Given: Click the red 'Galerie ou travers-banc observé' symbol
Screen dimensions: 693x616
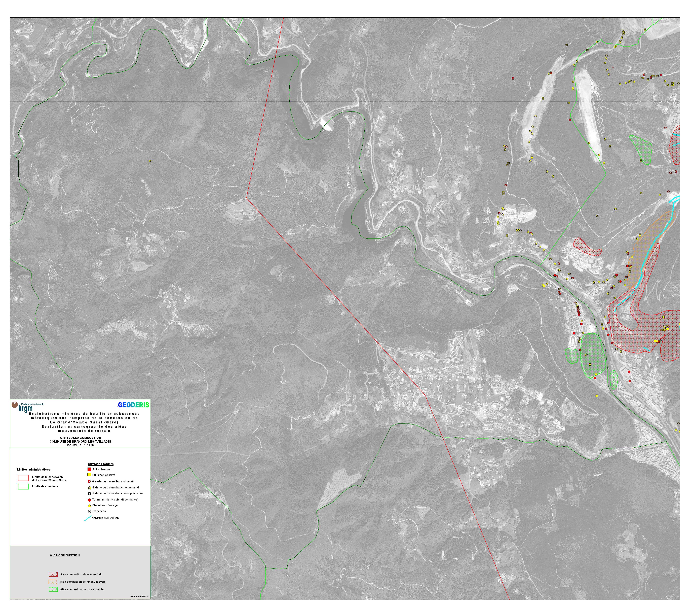Looking at the screenshot, I should pyautogui.click(x=89, y=481).
